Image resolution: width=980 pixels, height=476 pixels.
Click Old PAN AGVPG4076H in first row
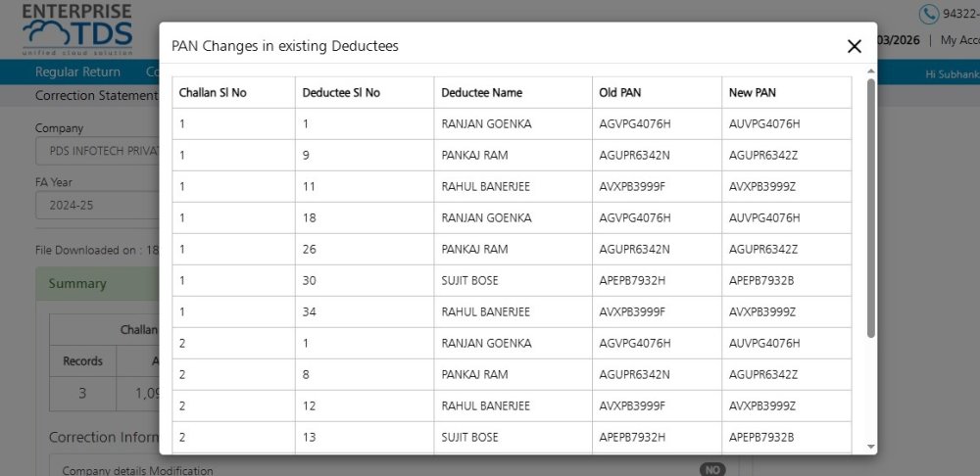[x=634, y=124]
